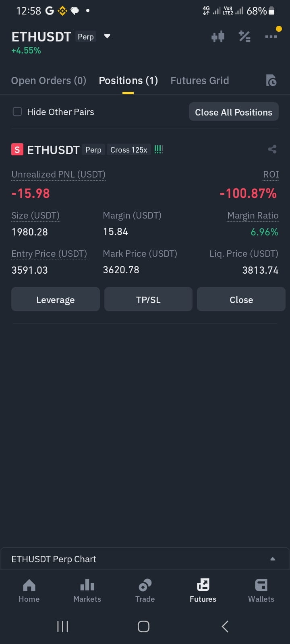Switch to the Futures Grid tab
The image size is (290, 644).
(x=200, y=80)
